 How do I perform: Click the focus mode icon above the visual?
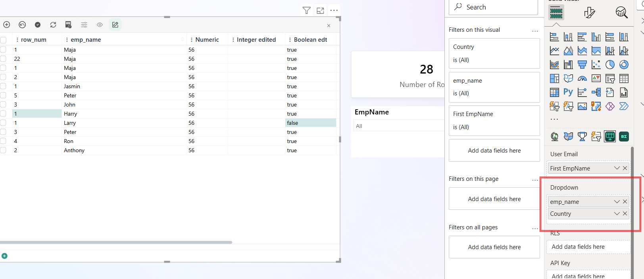(x=320, y=10)
